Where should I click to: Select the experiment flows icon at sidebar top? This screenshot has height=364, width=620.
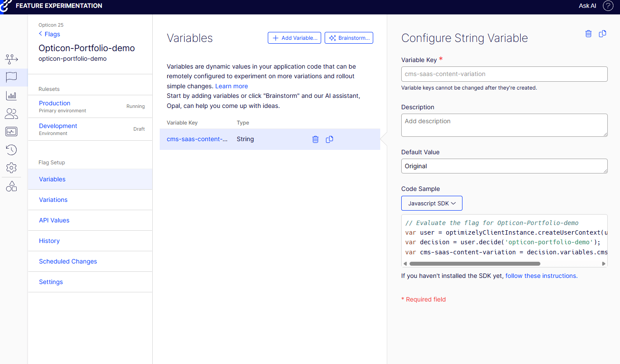coord(11,59)
